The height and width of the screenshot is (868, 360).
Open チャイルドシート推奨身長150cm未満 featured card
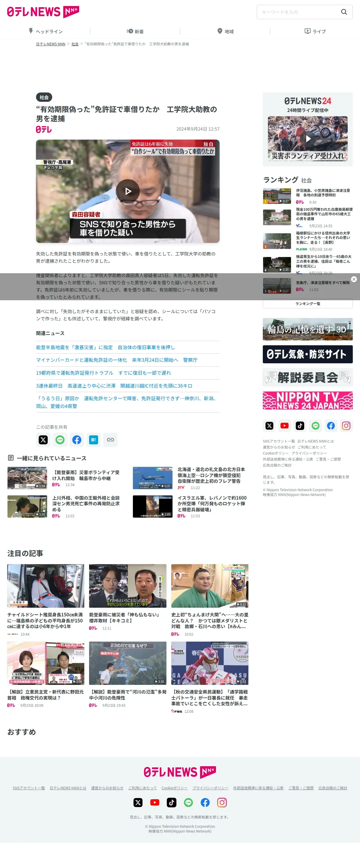46,600
